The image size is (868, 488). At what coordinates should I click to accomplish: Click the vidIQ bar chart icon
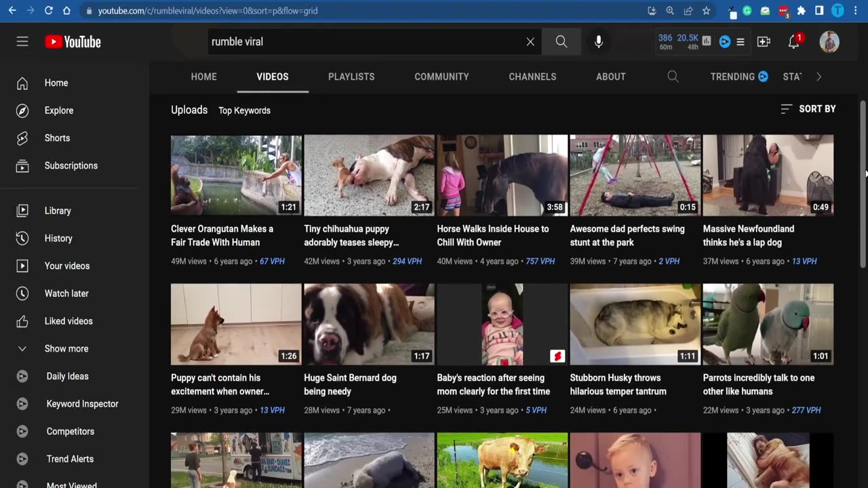point(707,41)
